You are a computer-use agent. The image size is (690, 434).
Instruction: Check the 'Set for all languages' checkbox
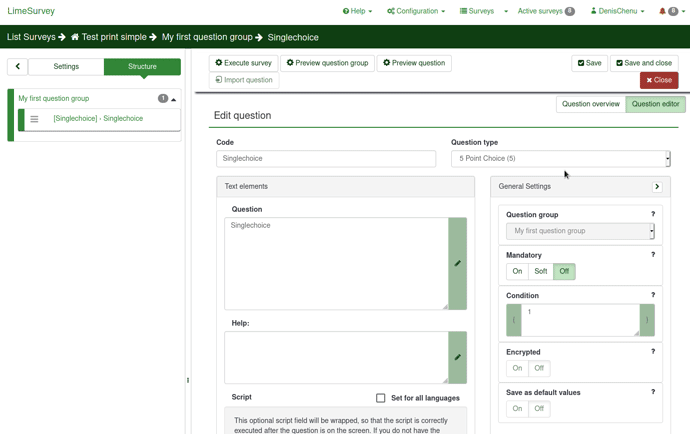(x=381, y=398)
